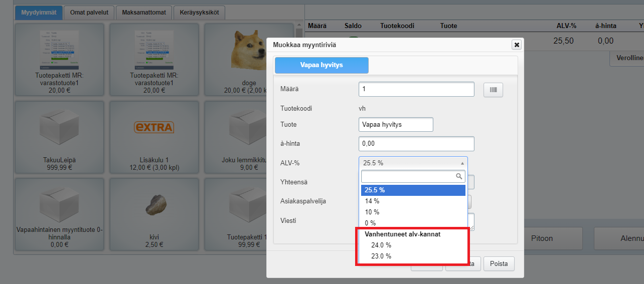Open the Maksamattomat tab

coord(144,12)
